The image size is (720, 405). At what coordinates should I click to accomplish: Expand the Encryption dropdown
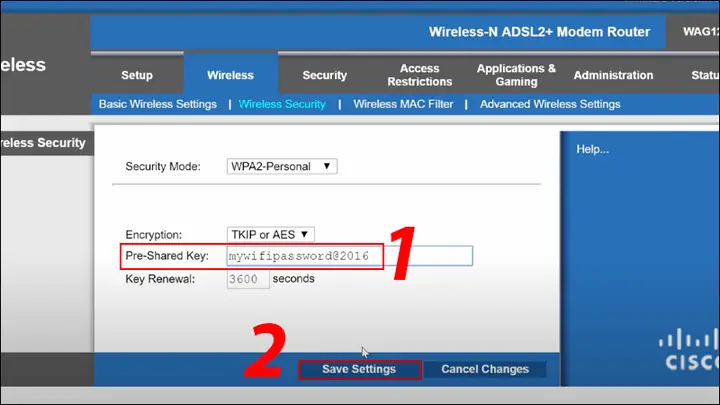(270, 235)
